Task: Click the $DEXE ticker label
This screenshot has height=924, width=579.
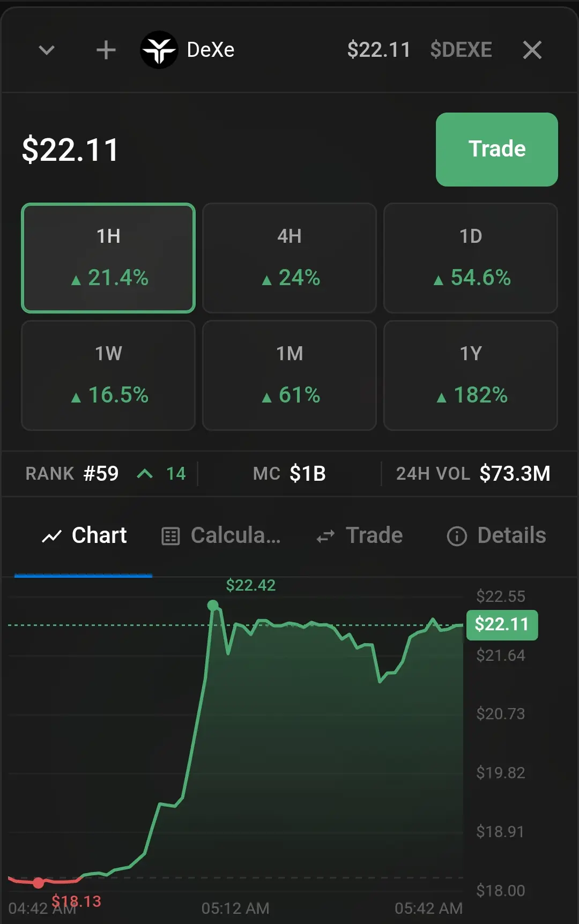Action: (x=461, y=50)
